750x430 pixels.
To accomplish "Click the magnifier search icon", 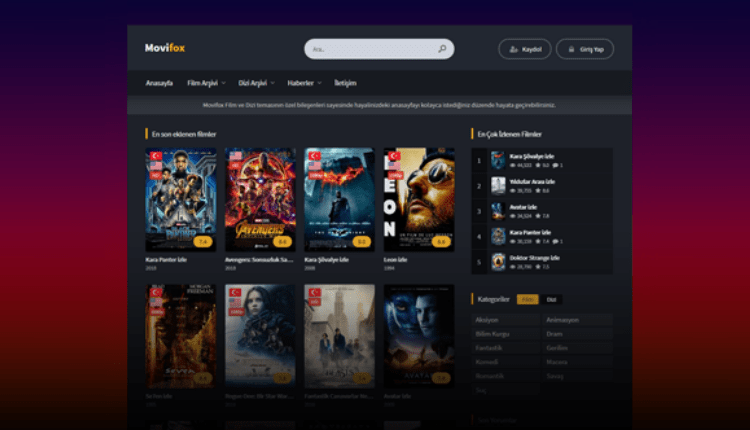I will pos(442,49).
